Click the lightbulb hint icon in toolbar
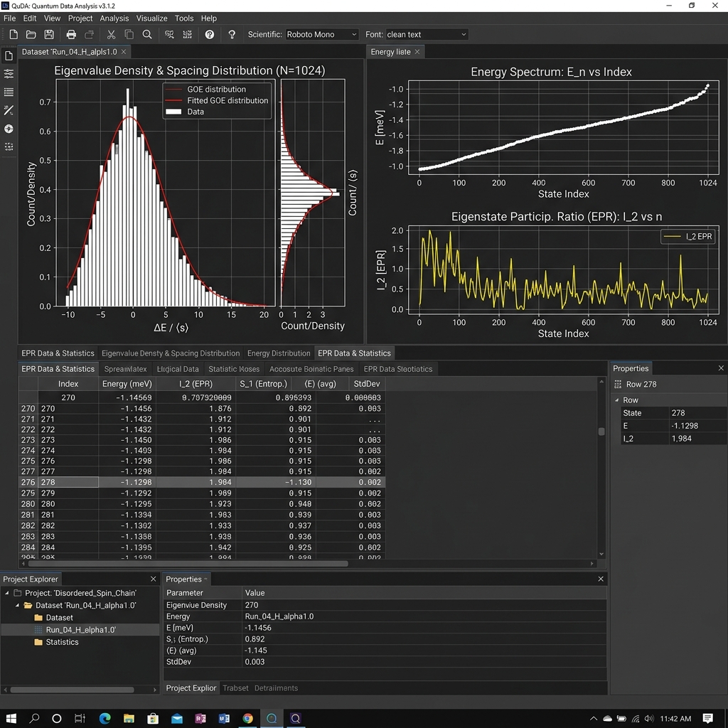This screenshot has width=728, height=728. pos(232,34)
